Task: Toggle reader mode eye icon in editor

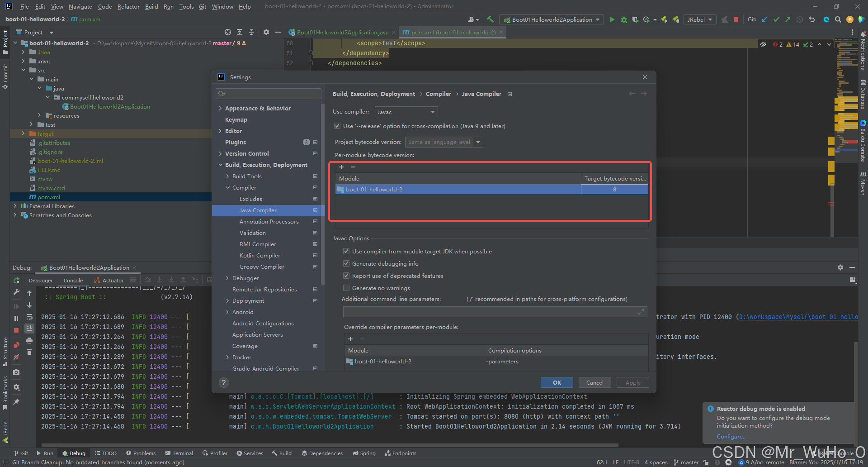Action: (763, 44)
